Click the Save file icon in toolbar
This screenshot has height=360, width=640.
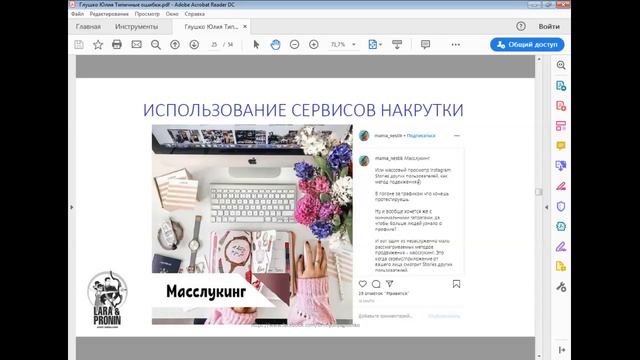79,44
